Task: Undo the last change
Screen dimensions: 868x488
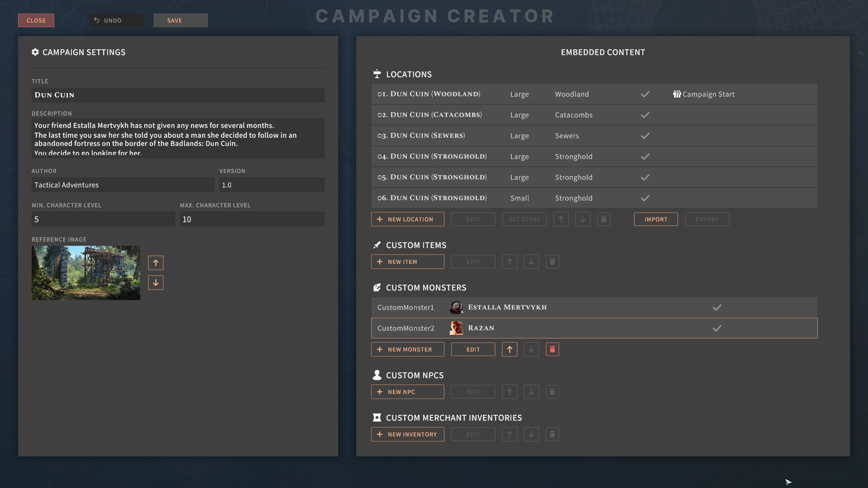Action: point(118,20)
